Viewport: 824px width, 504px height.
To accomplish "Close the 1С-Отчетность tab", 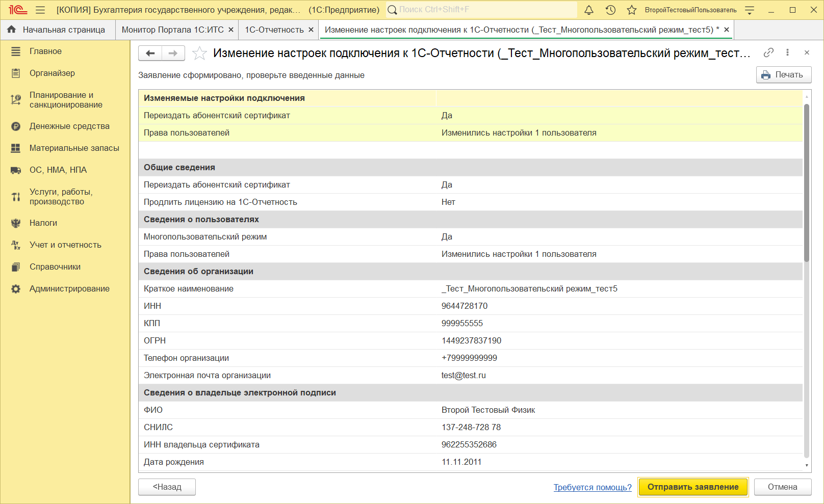I will point(311,30).
